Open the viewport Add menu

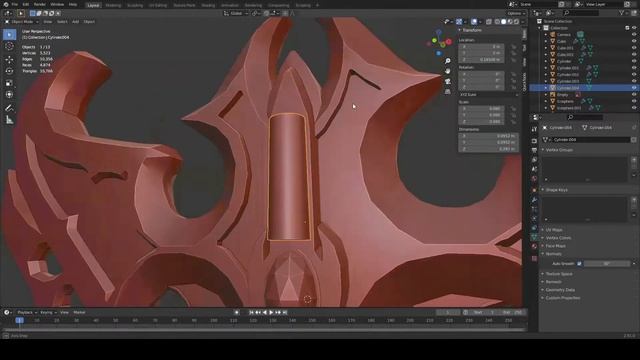[76, 22]
